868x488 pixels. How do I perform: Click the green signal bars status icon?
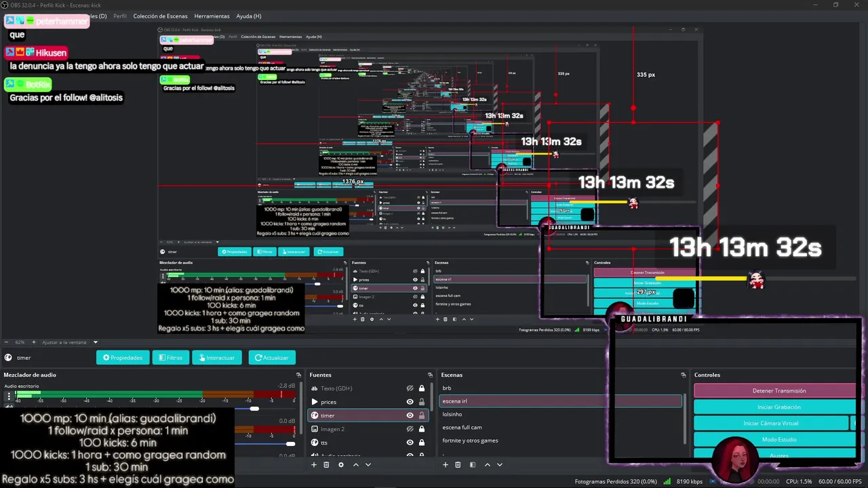pos(667,481)
